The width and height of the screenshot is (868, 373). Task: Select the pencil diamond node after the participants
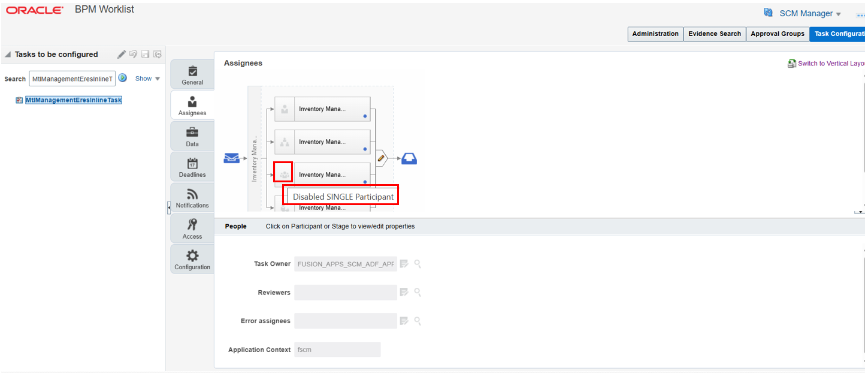(382, 158)
